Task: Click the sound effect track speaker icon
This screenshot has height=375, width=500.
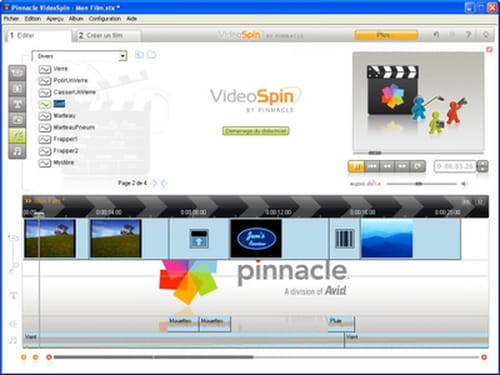Action: point(13,324)
